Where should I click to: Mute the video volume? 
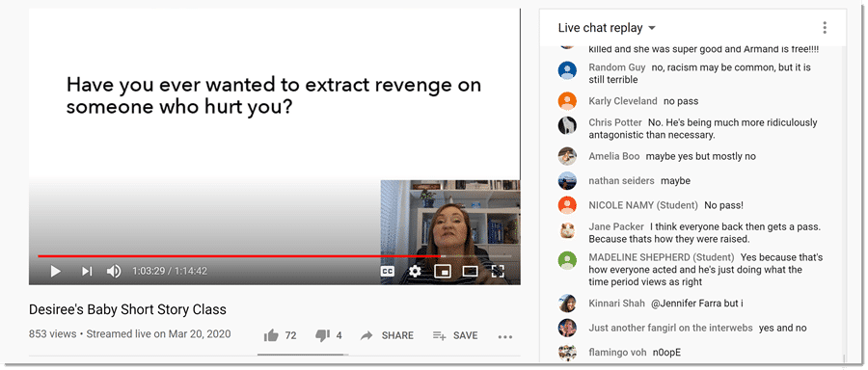pos(114,272)
